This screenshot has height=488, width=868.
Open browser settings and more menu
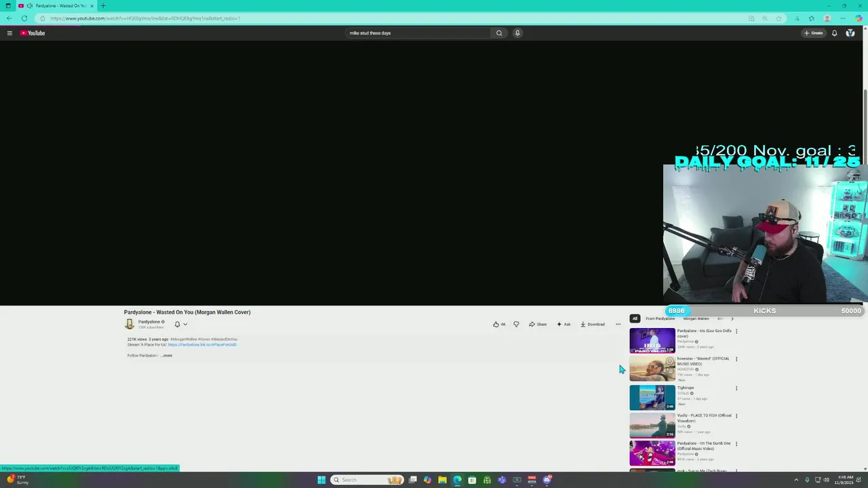(843, 18)
